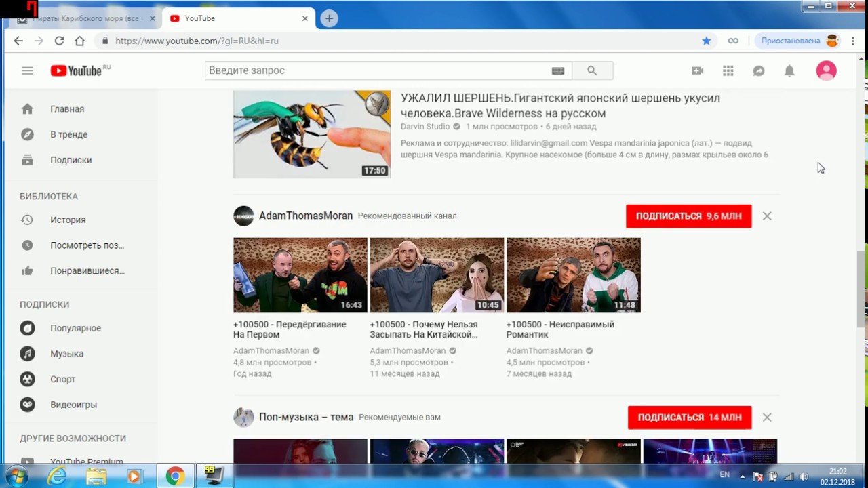868x488 pixels.
Task: Dismiss the Поп-музыка recommendation section
Action: tap(767, 418)
